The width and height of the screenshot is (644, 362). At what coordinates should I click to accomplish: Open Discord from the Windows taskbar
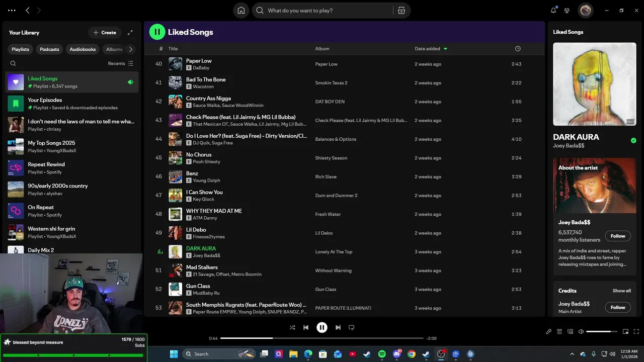397,354
